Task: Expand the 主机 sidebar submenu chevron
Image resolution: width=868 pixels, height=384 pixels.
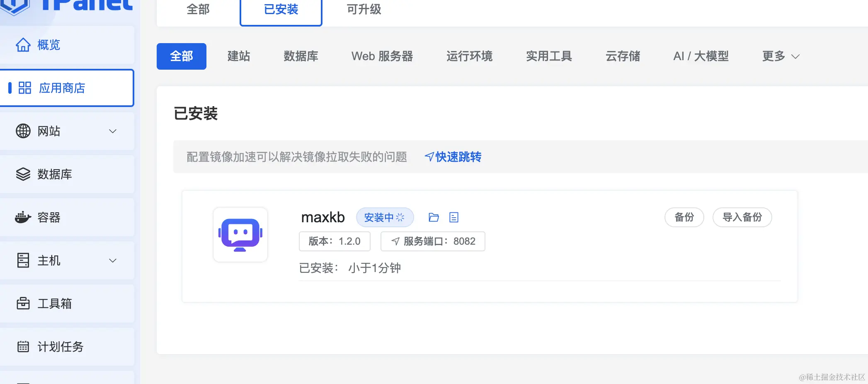Action: coord(112,260)
